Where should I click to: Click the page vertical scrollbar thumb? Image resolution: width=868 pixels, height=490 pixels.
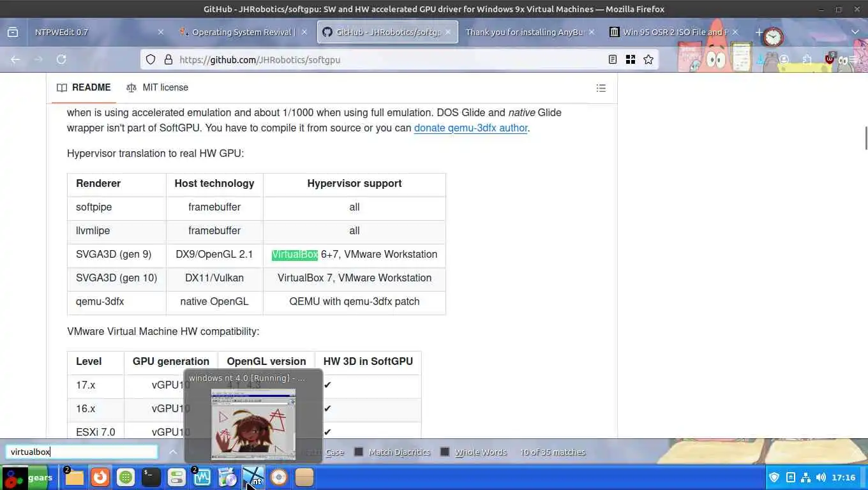[865, 138]
